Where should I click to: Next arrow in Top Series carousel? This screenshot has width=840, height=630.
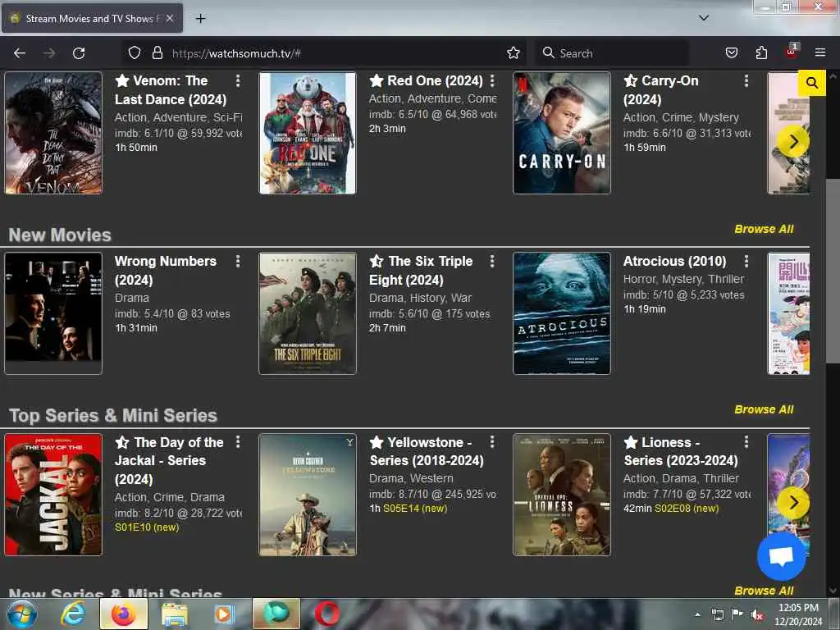point(793,503)
